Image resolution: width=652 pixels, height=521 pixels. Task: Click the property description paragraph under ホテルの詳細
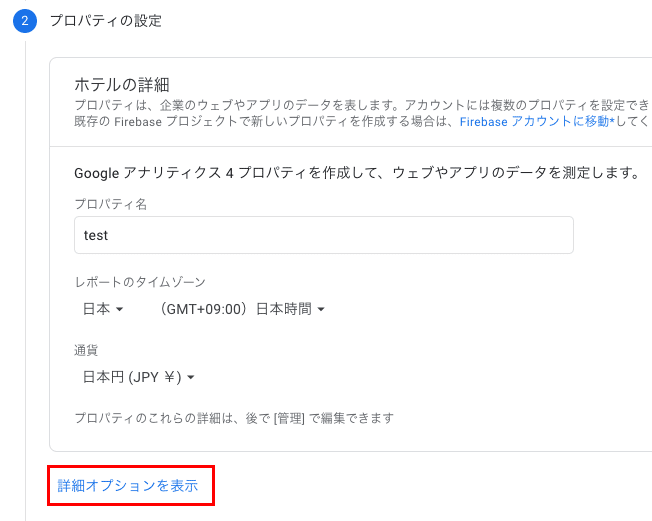click(x=362, y=113)
